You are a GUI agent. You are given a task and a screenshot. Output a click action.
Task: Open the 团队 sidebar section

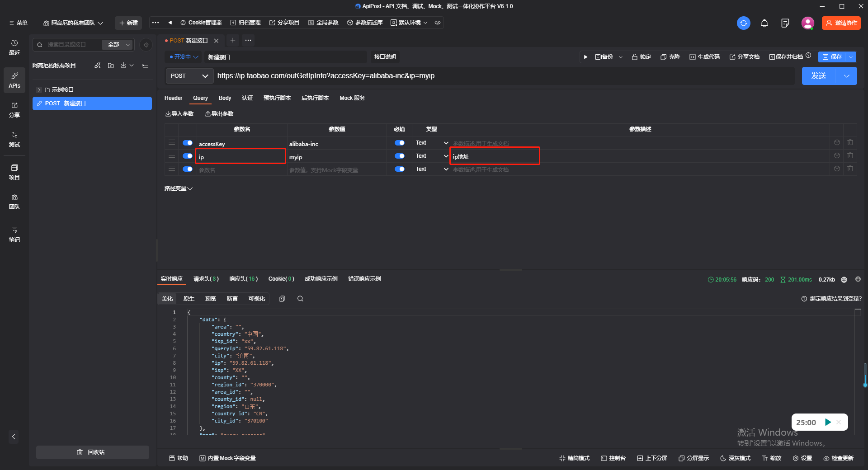[14, 202]
